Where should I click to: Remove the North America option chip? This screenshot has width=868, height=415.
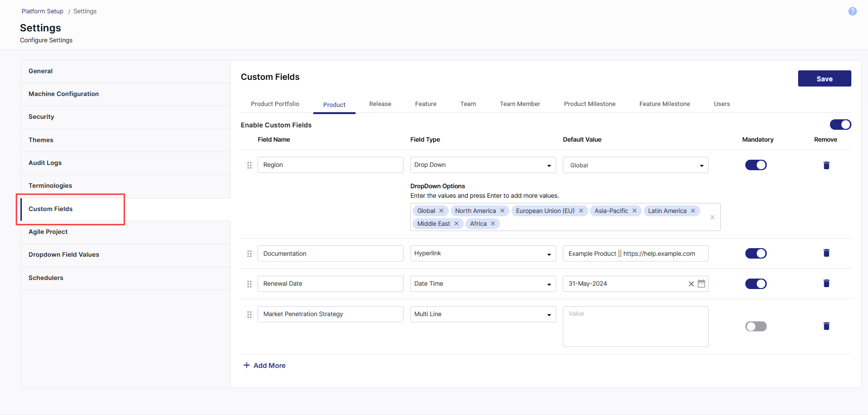click(502, 211)
